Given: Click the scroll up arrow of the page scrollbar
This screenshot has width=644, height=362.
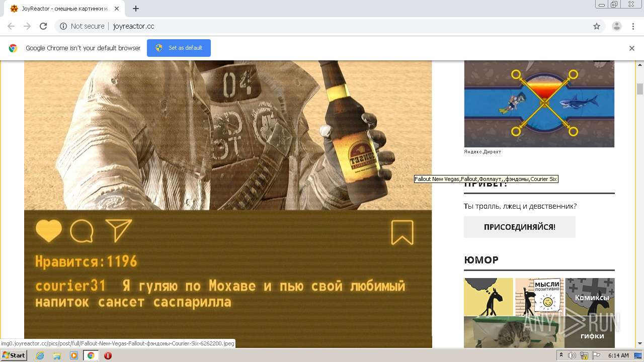Looking at the screenshot, I should (x=640, y=64).
